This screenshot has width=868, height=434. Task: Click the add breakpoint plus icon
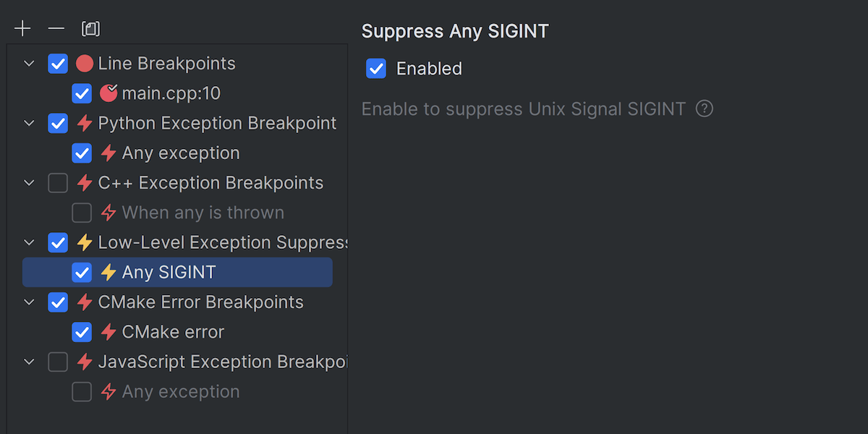click(x=23, y=29)
